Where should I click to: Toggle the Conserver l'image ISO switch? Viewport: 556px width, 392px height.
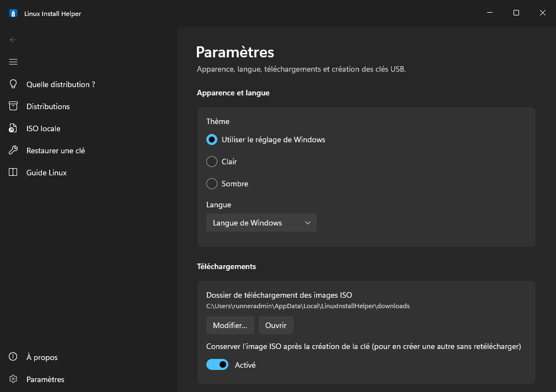coord(217,364)
